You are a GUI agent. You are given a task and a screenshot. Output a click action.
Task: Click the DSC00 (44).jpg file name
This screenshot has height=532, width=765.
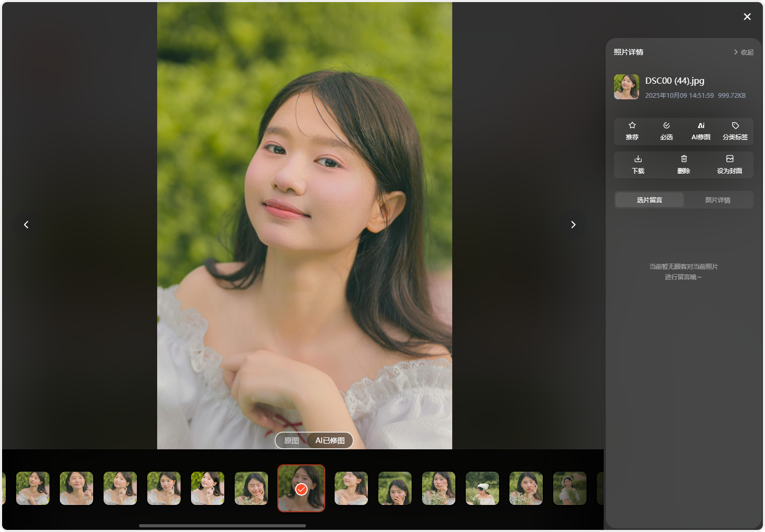coord(674,81)
